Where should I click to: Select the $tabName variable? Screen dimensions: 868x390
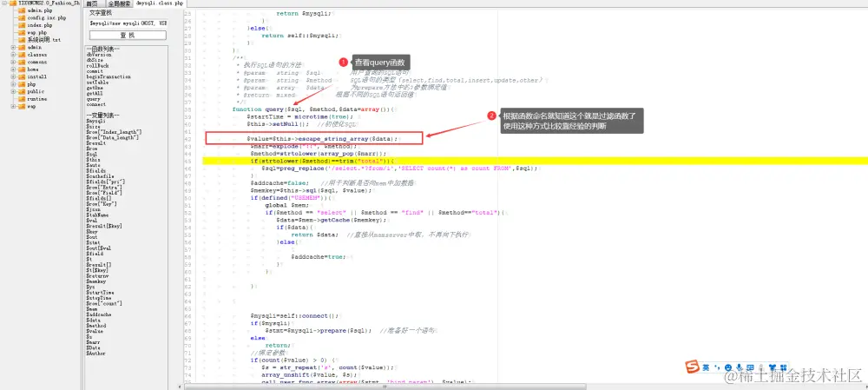click(97, 215)
